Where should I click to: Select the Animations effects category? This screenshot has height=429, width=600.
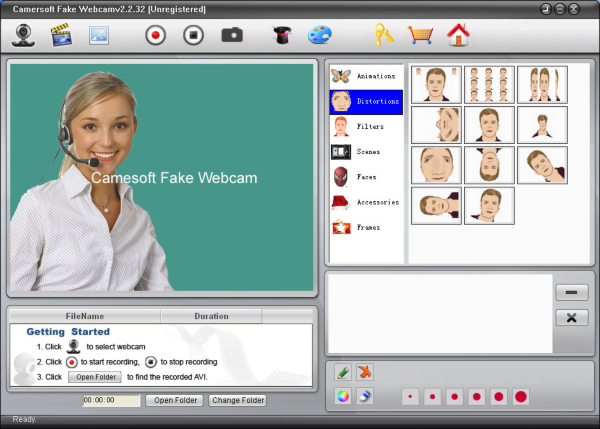(366, 76)
